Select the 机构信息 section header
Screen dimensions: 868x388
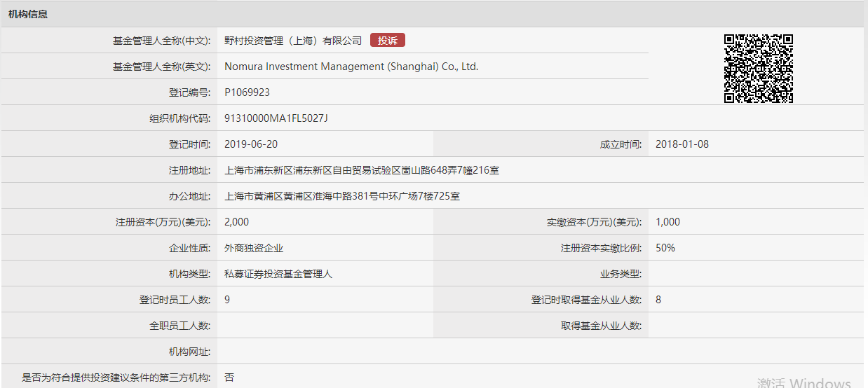coord(28,14)
